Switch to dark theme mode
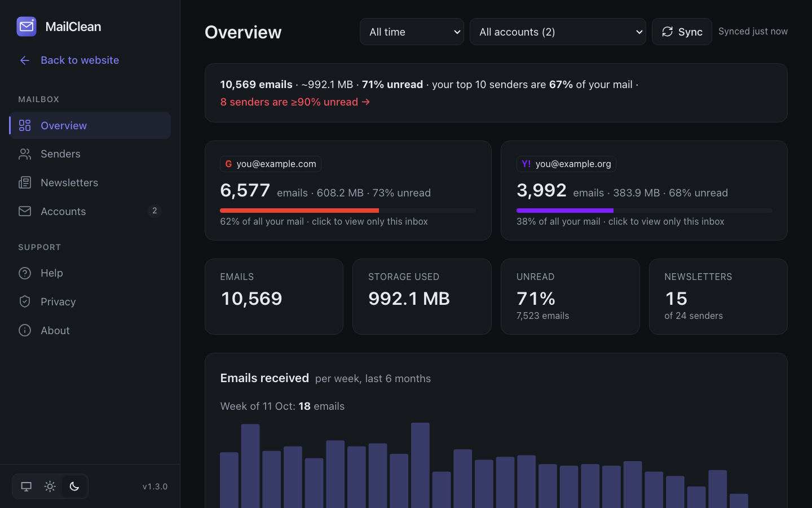The width and height of the screenshot is (812, 508). 74,487
